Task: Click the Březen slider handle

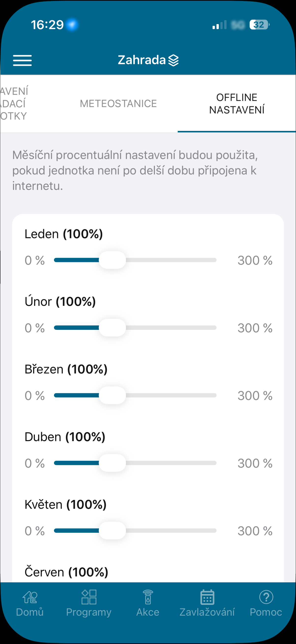Action: click(112, 395)
